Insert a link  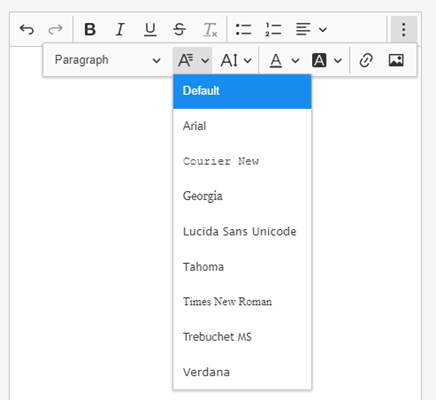tap(366, 60)
